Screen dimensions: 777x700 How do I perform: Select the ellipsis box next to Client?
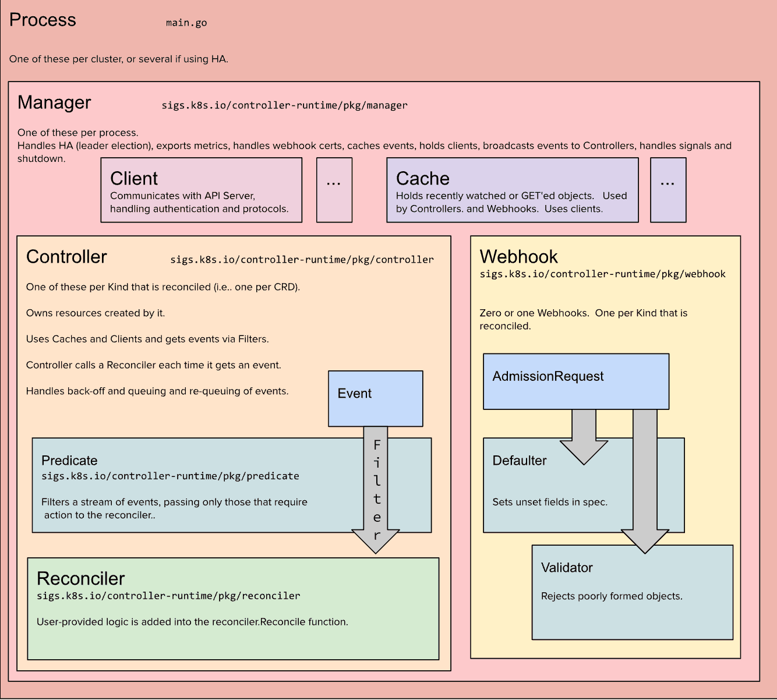pos(334,190)
